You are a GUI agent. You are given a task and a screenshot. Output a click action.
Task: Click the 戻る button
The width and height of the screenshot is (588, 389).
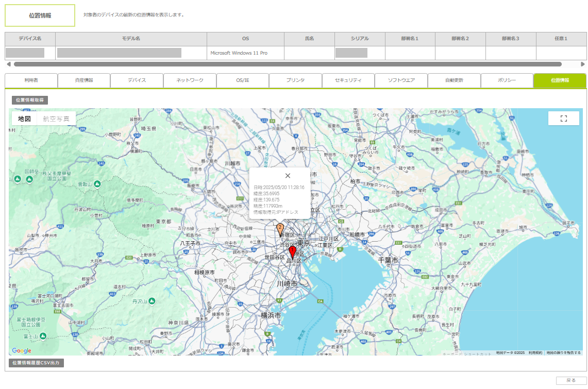(571, 380)
